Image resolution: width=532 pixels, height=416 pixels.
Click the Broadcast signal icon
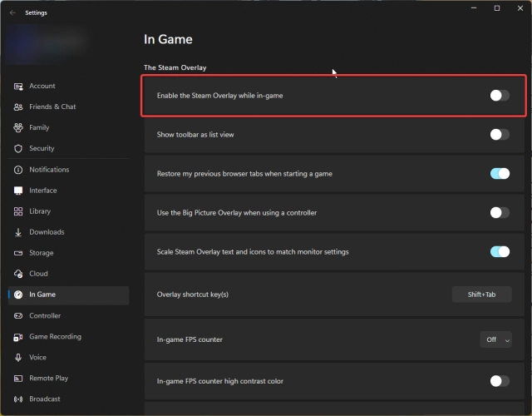[x=18, y=399]
